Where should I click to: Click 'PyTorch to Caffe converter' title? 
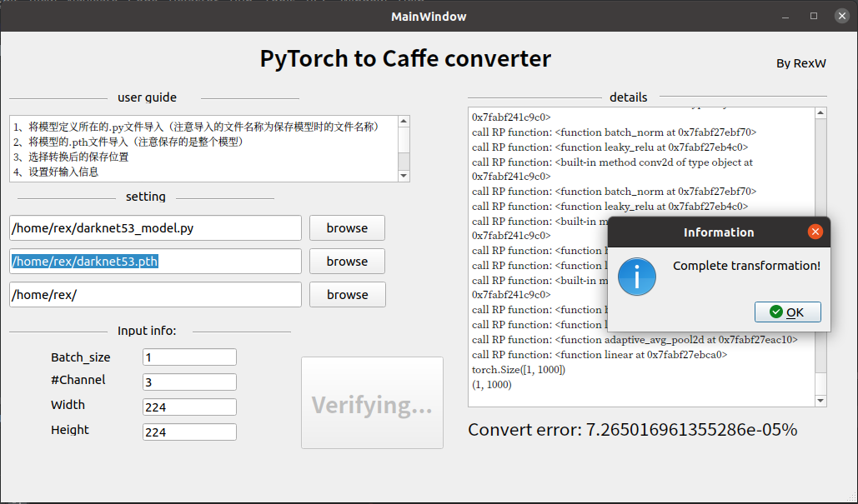405,58
